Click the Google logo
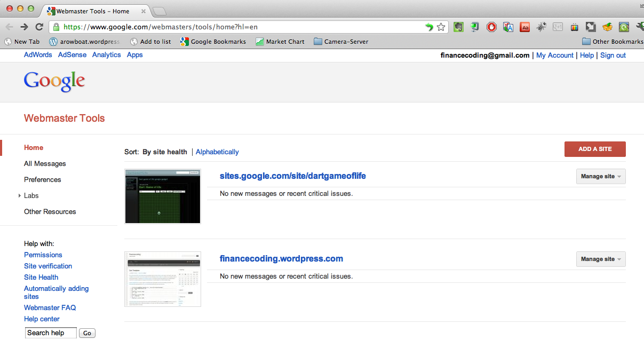 54,82
